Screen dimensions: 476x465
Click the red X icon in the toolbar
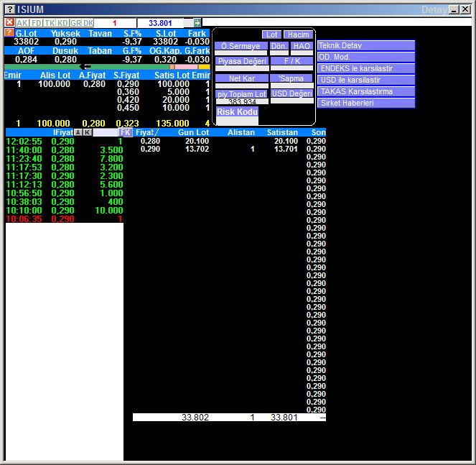point(9,23)
